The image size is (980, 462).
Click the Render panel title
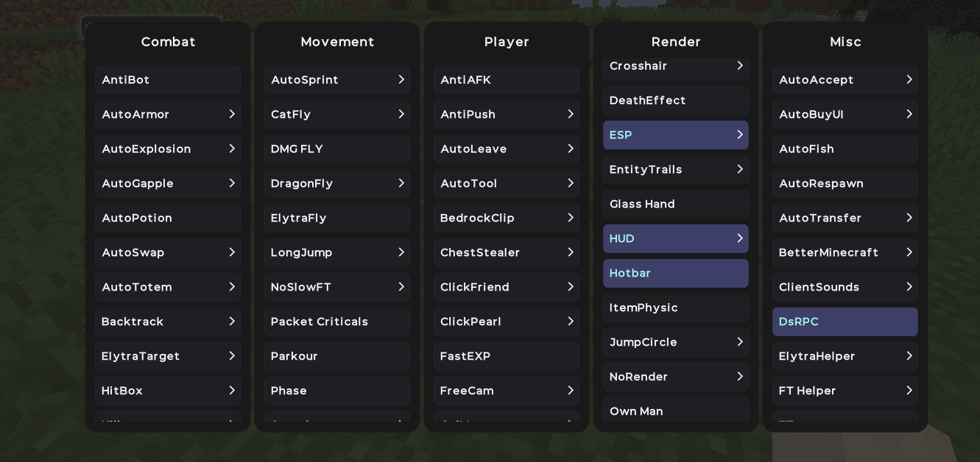tap(676, 42)
